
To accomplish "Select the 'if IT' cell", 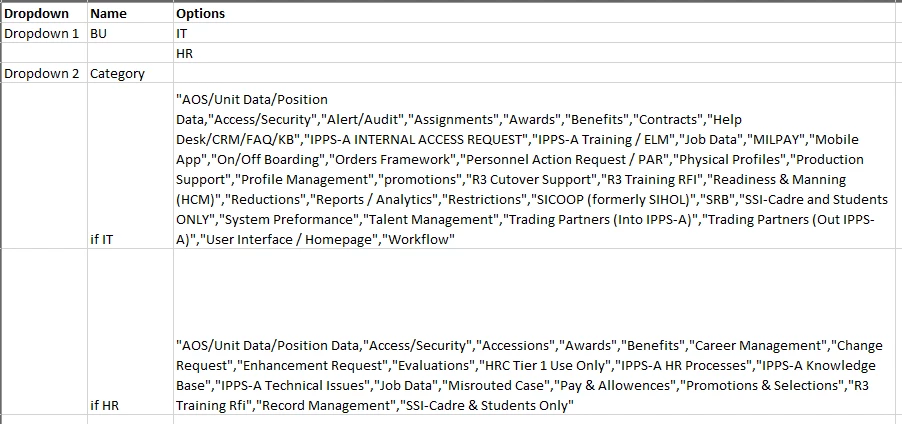I will pos(131,166).
